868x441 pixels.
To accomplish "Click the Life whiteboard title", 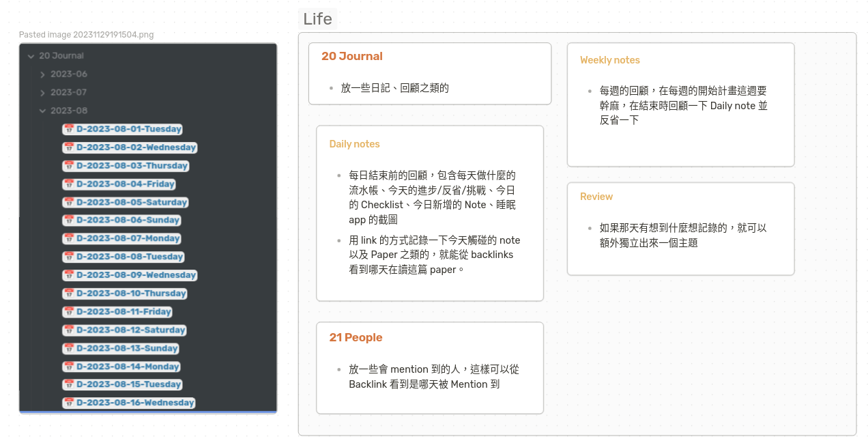I will coord(318,18).
